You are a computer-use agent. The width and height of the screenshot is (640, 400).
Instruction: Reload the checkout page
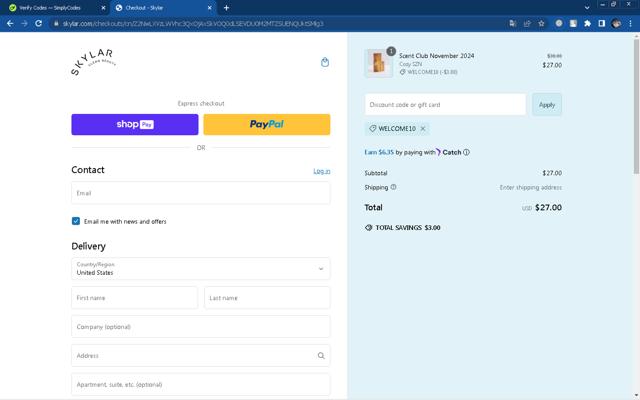(x=38, y=23)
